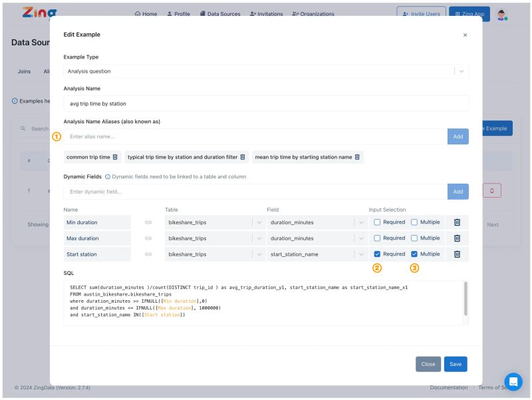Screen dimensions: 532x400
Task: Save the edited example
Action: click(456, 364)
